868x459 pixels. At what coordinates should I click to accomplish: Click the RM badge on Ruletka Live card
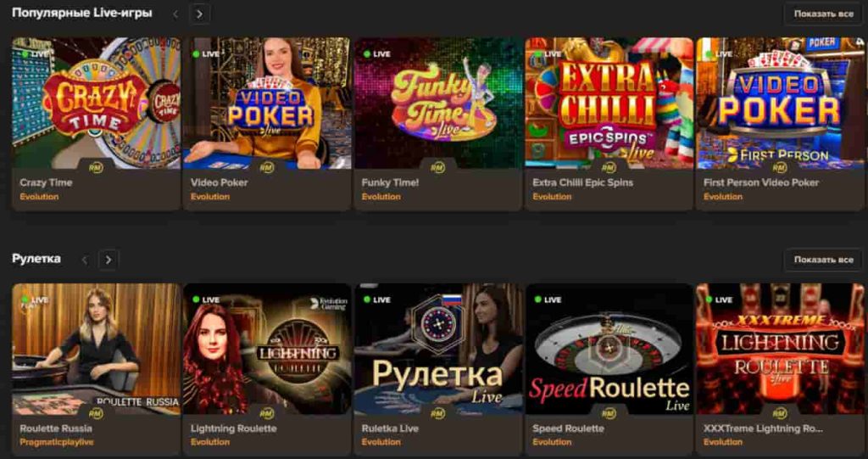click(x=438, y=413)
